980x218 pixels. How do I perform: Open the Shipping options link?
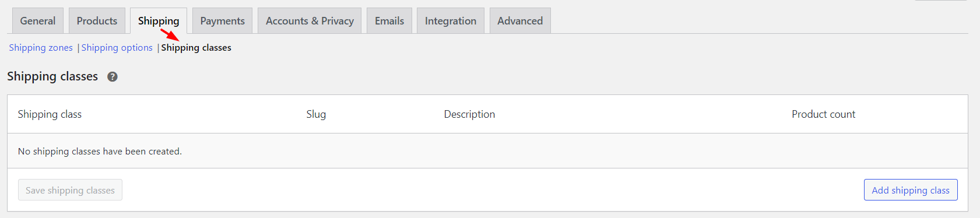click(117, 48)
